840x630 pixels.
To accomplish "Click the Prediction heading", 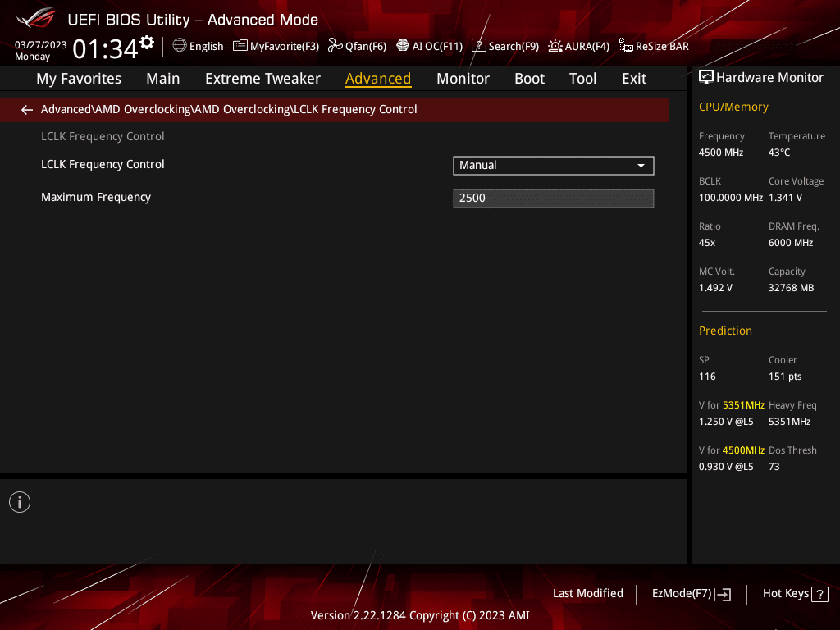I will coord(725,331).
